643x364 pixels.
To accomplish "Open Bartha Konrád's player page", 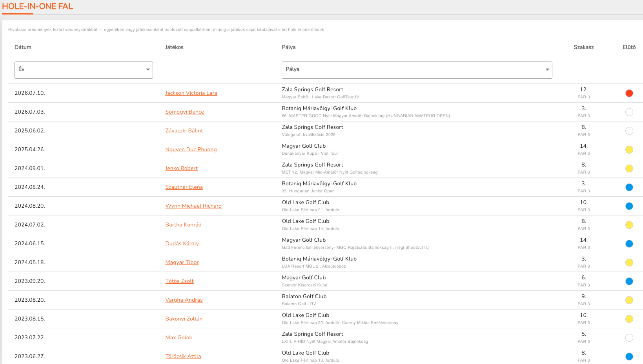I will click(183, 225).
